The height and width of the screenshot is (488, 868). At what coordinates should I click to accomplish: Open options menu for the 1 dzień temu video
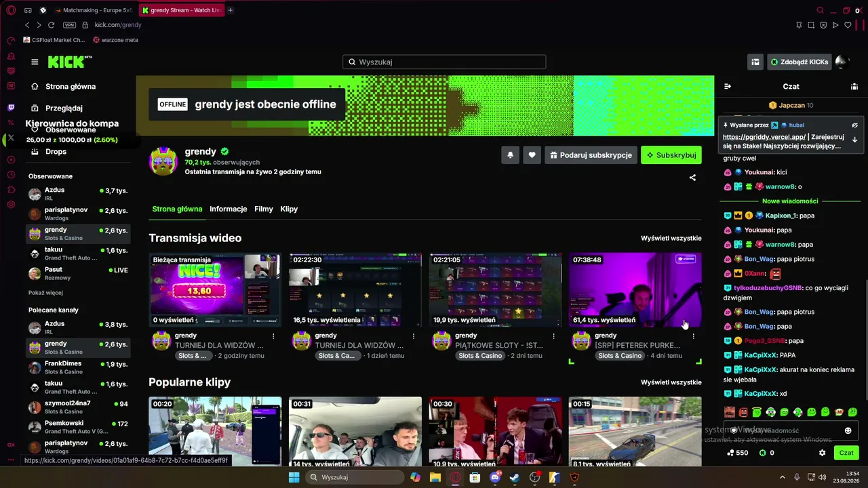(414, 336)
